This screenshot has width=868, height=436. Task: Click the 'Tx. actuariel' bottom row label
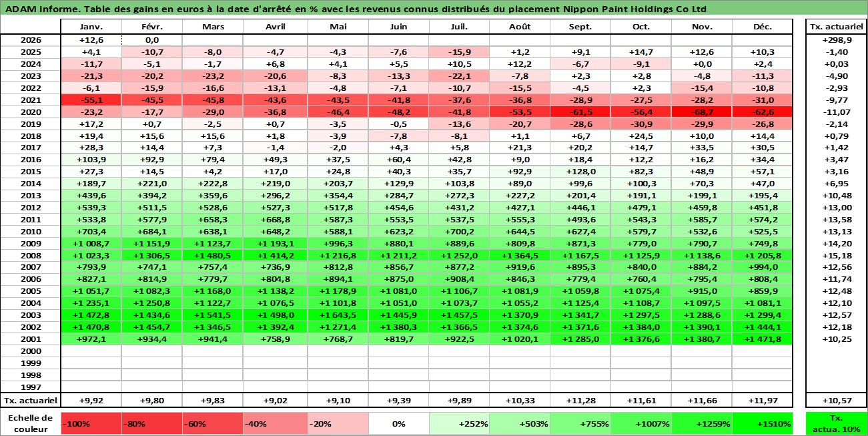coord(30,400)
